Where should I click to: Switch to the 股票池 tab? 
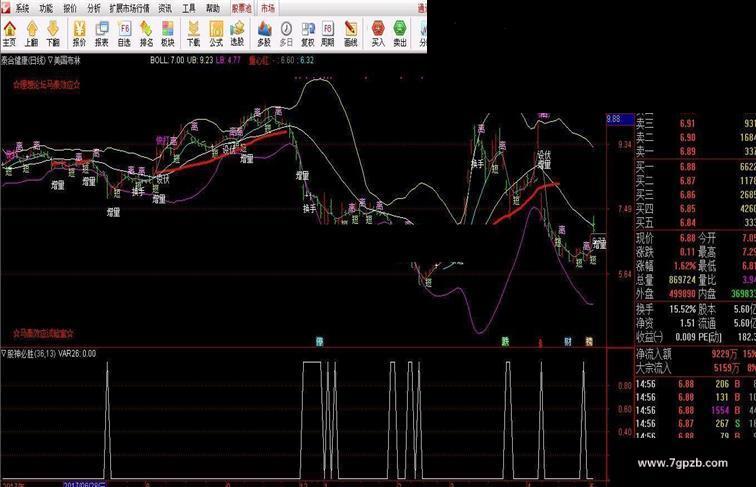(242, 8)
